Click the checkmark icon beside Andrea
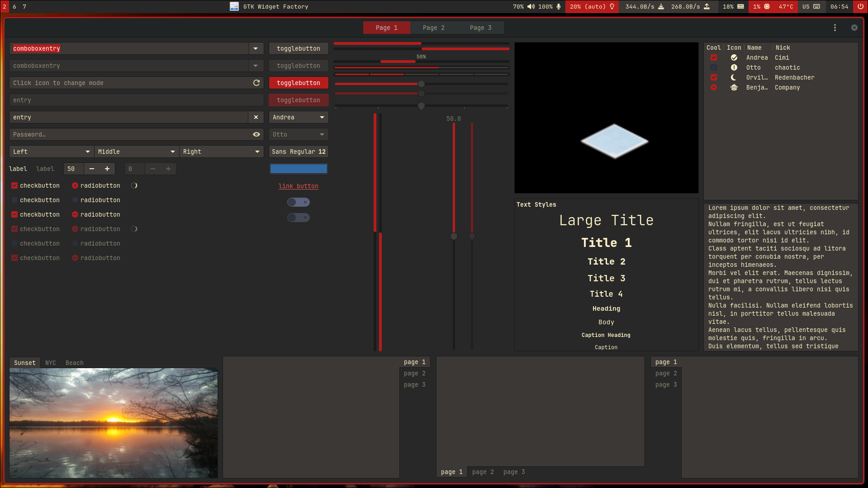 734,57
